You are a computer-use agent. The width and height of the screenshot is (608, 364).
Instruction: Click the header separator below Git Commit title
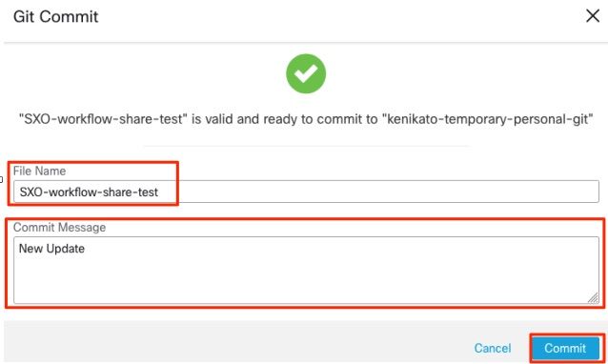click(x=306, y=42)
